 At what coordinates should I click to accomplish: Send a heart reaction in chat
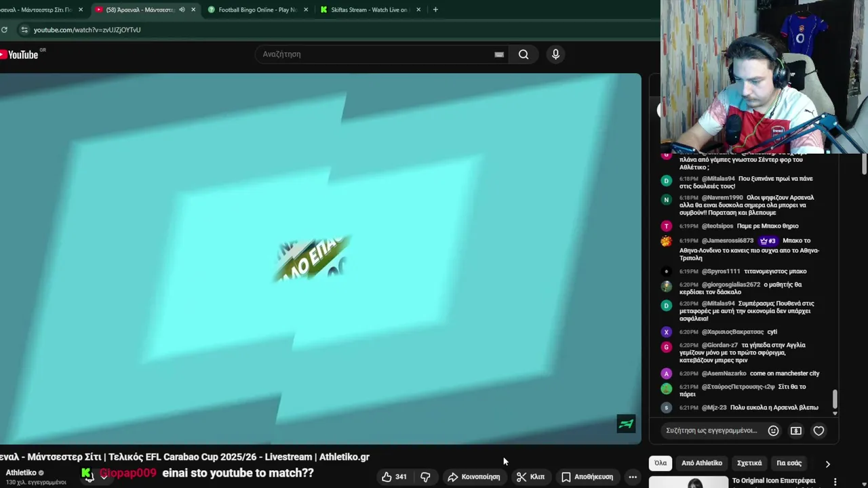point(818,430)
